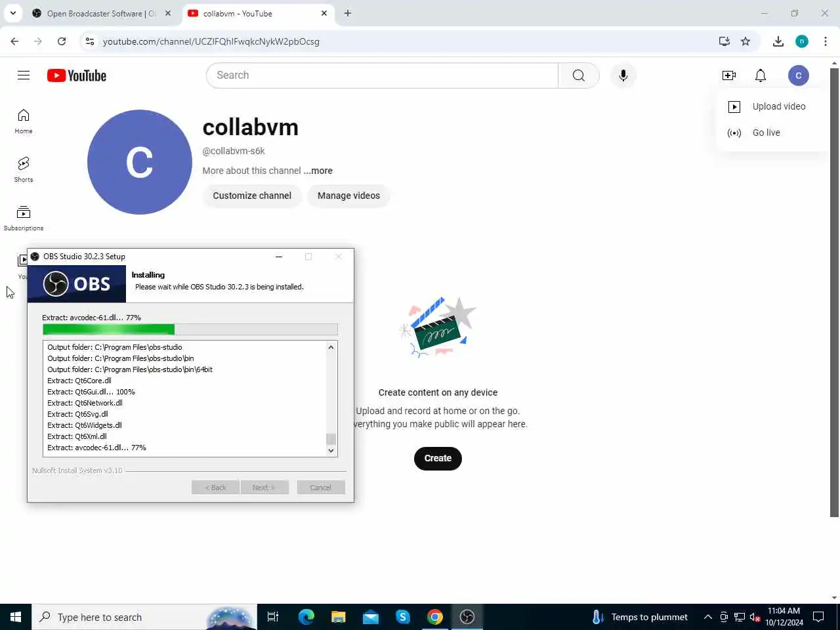Switch to the collabvm - YouTube tab
This screenshot has height=630, width=840.
coord(257,13)
